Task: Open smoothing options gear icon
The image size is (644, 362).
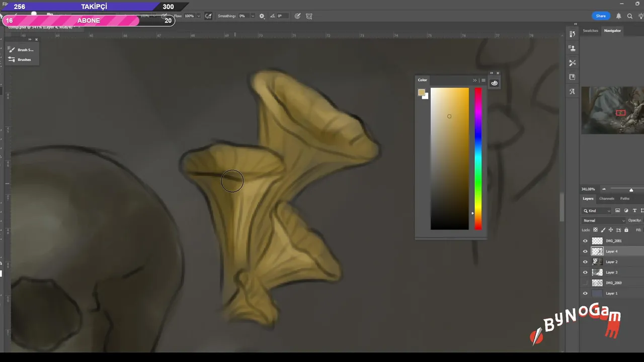Action: [262, 16]
